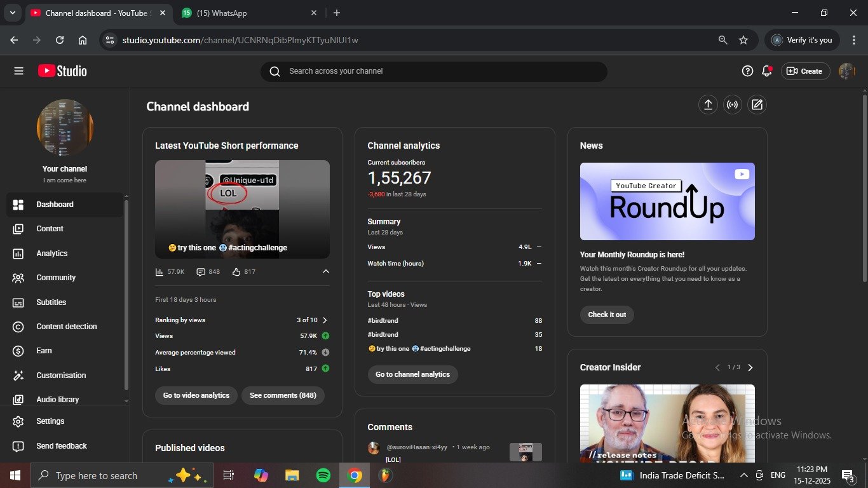Click the Go live broadcast icon

[732, 105]
